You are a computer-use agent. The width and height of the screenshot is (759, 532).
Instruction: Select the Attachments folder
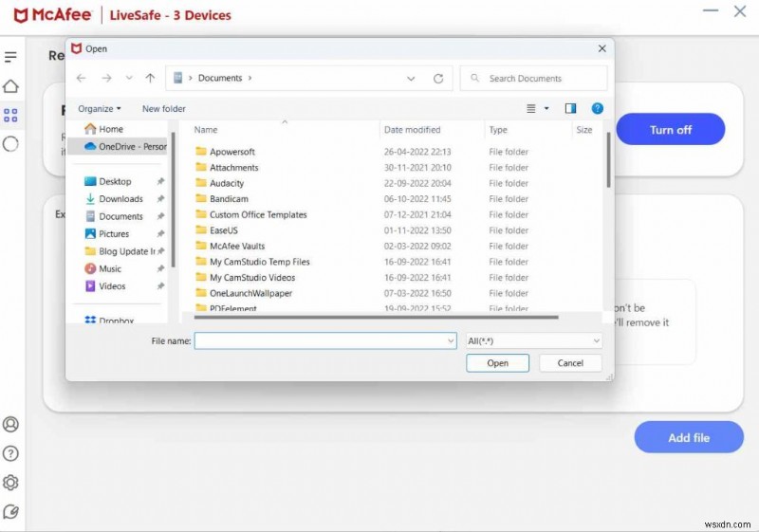coord(233,167)
